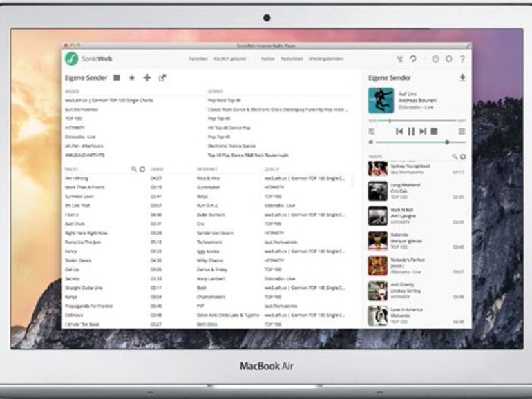Screen dimensions: 532x399
Task: Sort the track table by Interpret column
Action: coord(207,169)
